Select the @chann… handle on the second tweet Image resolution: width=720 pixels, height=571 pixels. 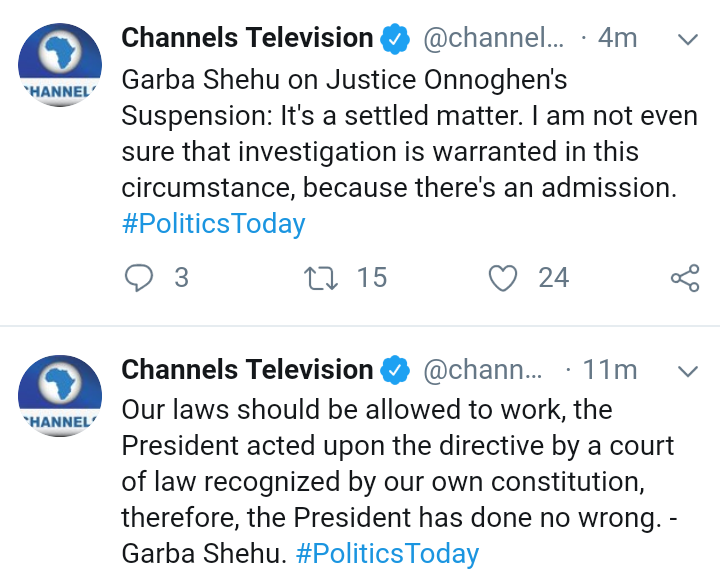pos(482,371)
